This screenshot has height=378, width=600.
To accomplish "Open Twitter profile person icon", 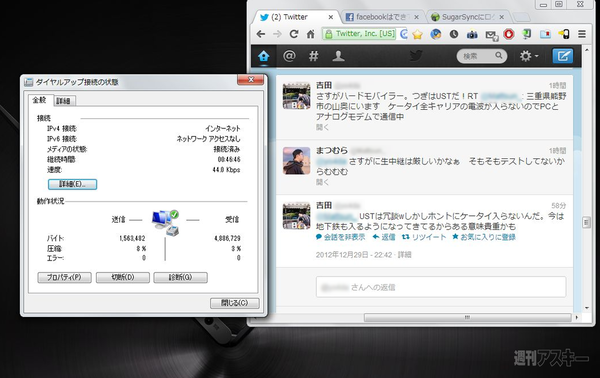I will click(338, 56).
